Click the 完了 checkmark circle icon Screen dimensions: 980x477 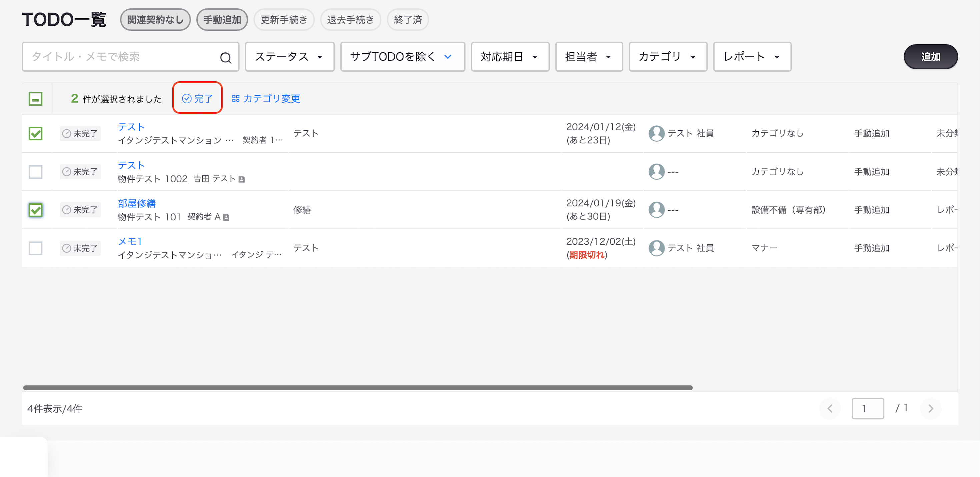[186, 99]
